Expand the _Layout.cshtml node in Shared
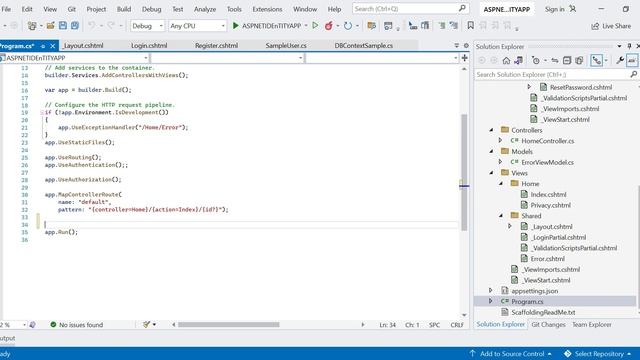Image resolution: width=640 pixels, height=360 pixels. (510, 226)
